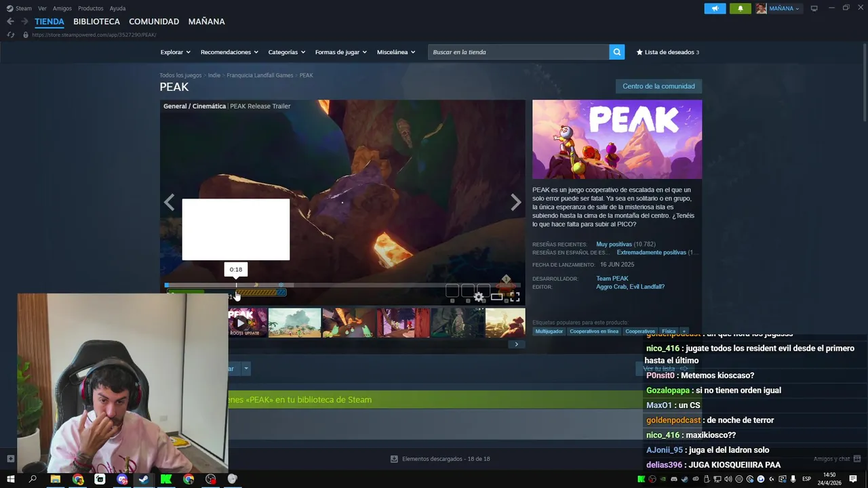
Task: Click the store search magnifier button
Action: tap(616, 52)
